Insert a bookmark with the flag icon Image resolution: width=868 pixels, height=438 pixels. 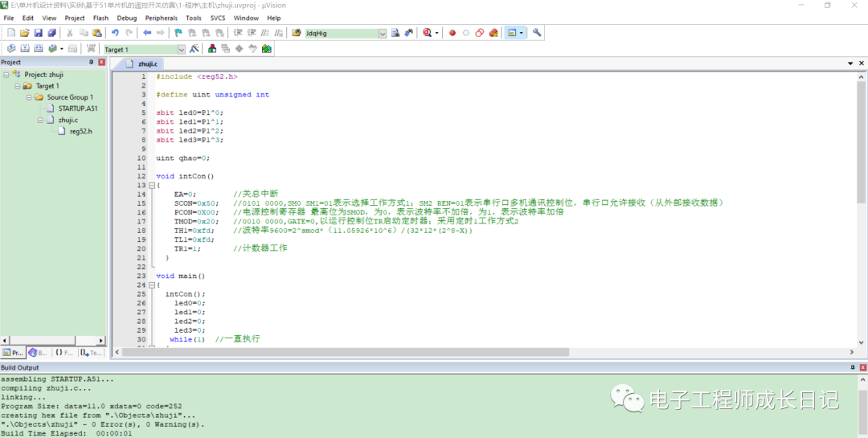178,33
